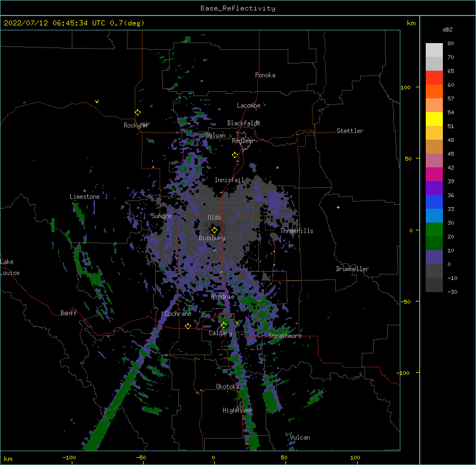The image size is (476, 465).
Task: Click the Innisfail city label
Action: coord(230,180)
